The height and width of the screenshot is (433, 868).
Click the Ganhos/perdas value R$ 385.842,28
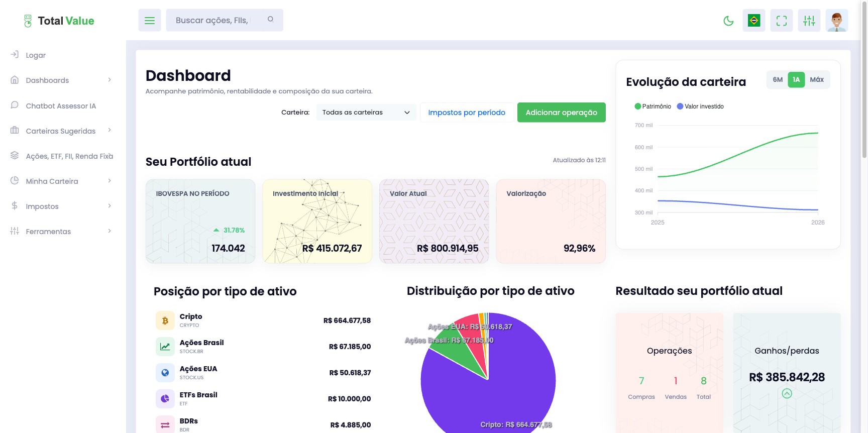point(787,377)
